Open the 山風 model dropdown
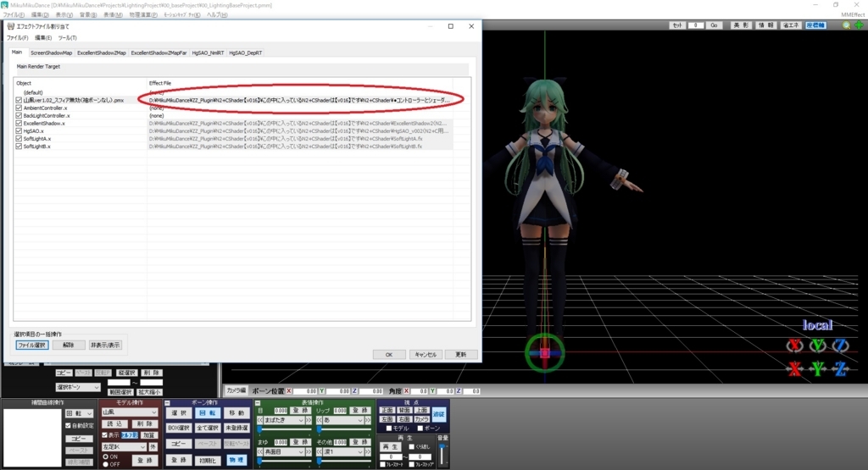This screenshot has width=868, height=470. 130,412
